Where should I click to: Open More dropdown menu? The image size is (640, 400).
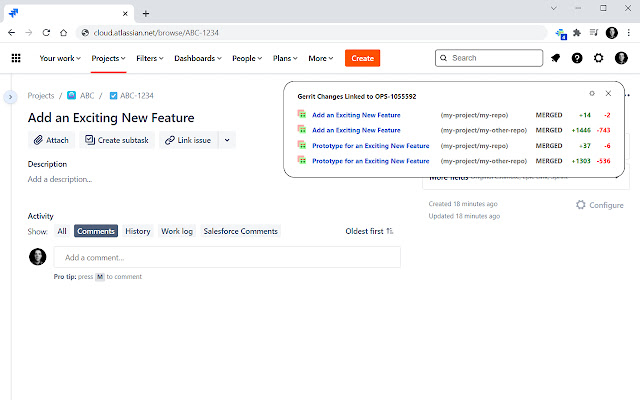321,58
